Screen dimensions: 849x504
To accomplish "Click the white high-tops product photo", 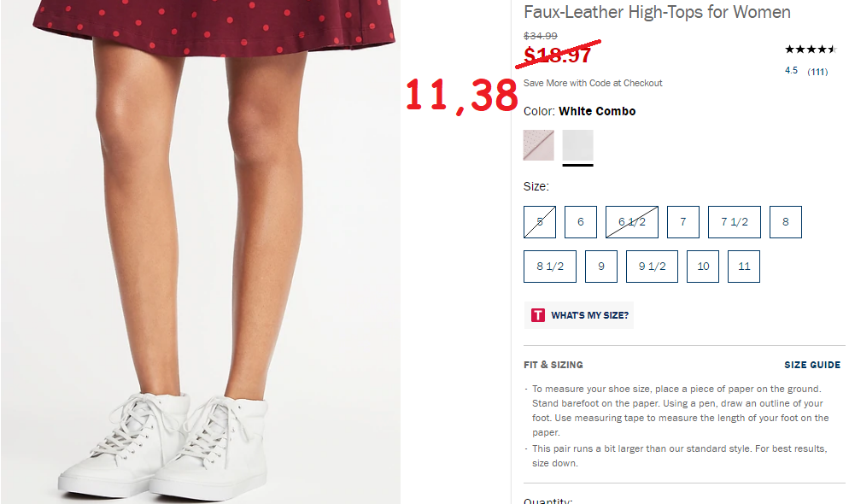I will [201, 252].
